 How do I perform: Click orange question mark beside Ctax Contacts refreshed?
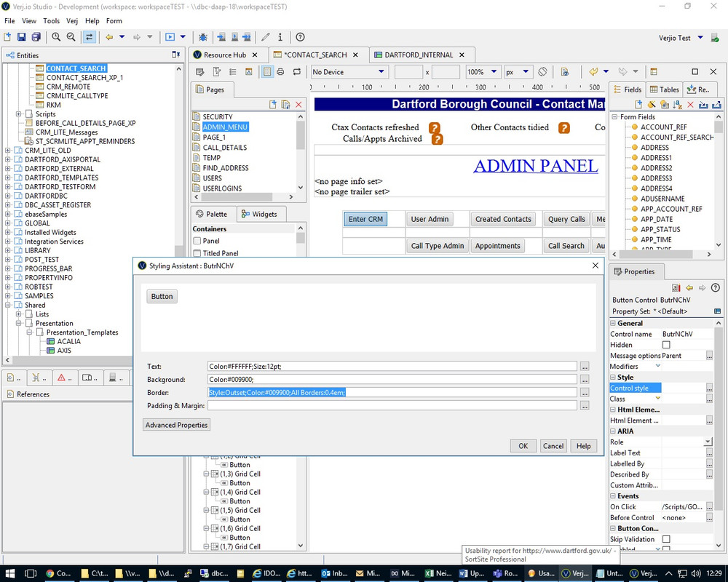pos(434,127)
